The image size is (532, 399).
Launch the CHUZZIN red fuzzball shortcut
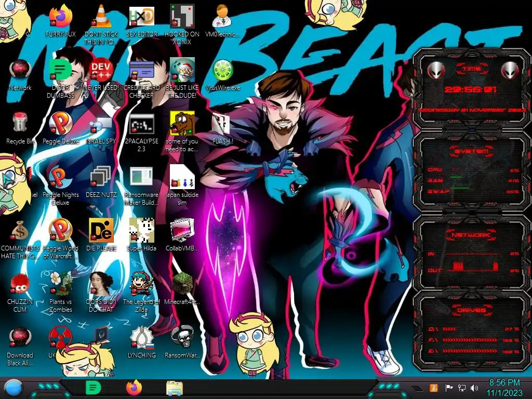click(x=20, y=284)
